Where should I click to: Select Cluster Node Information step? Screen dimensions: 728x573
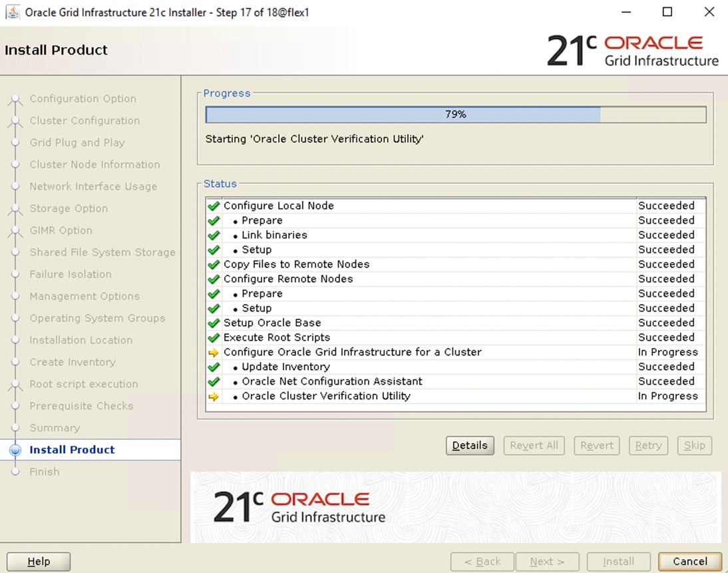94,164
